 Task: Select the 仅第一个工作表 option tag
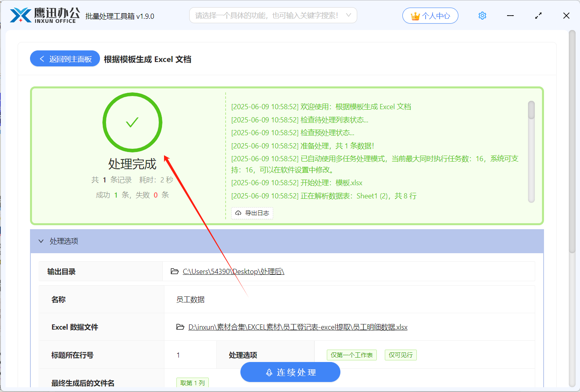point(352,355)
